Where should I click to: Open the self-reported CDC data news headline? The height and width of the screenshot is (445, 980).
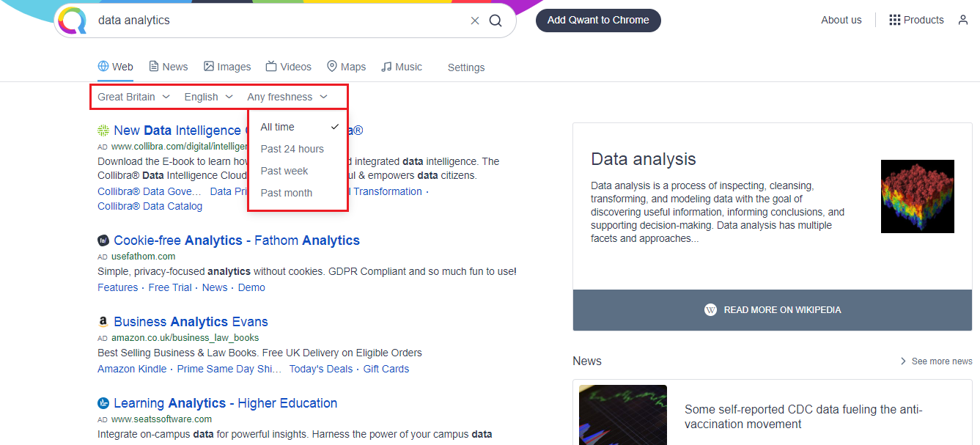pyautogui.click(x=803, y=417)
